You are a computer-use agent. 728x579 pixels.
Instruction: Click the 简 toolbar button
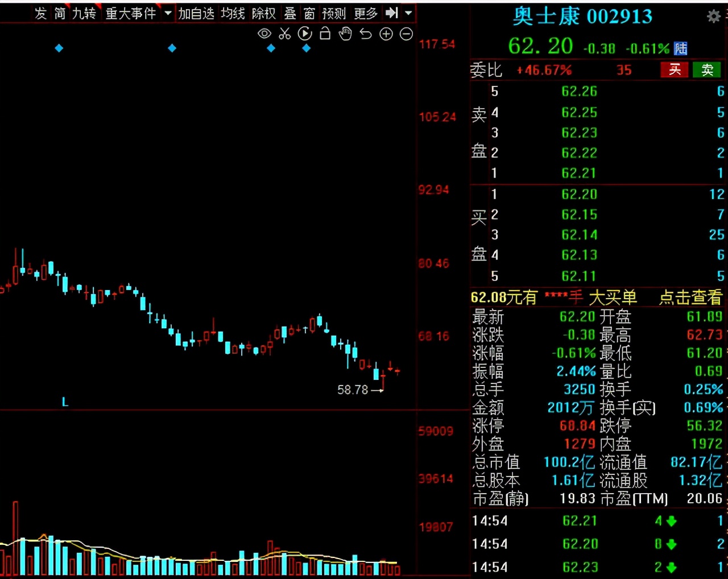(x=60, y=13)
